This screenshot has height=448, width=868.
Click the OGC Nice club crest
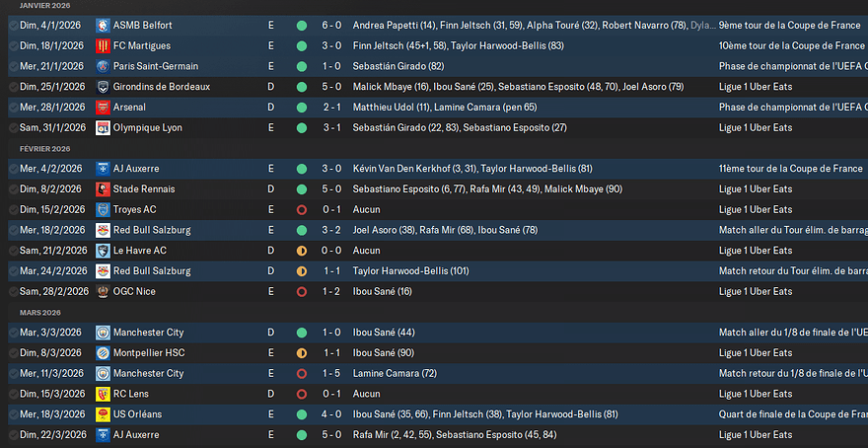click(103, 292)
